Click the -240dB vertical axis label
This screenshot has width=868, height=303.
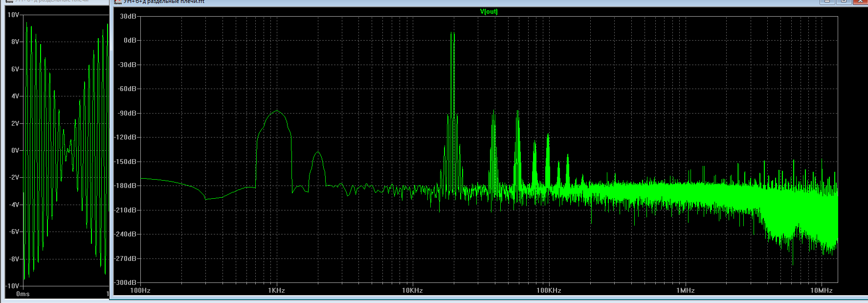click(x=126, y=234)
